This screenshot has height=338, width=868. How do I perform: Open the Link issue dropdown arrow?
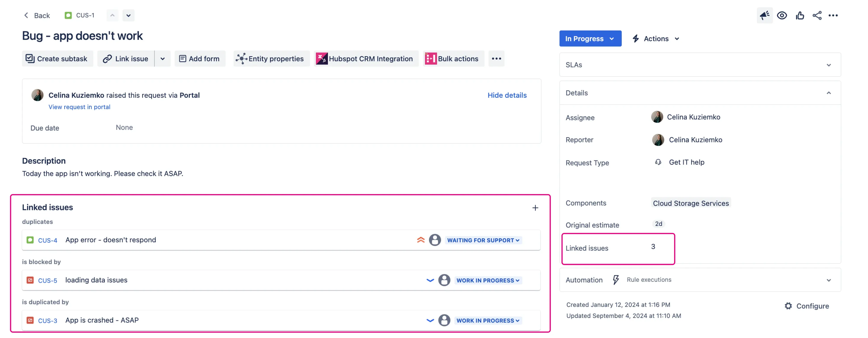tap(162, 59)
